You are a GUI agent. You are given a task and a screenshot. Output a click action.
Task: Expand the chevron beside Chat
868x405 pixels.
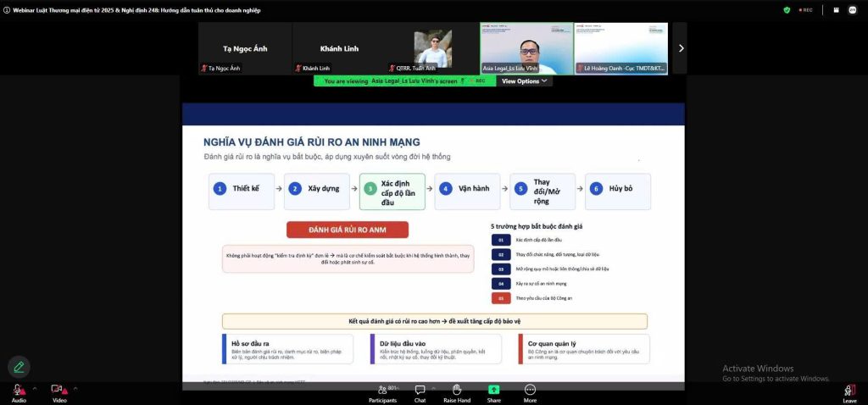(433, 388)
